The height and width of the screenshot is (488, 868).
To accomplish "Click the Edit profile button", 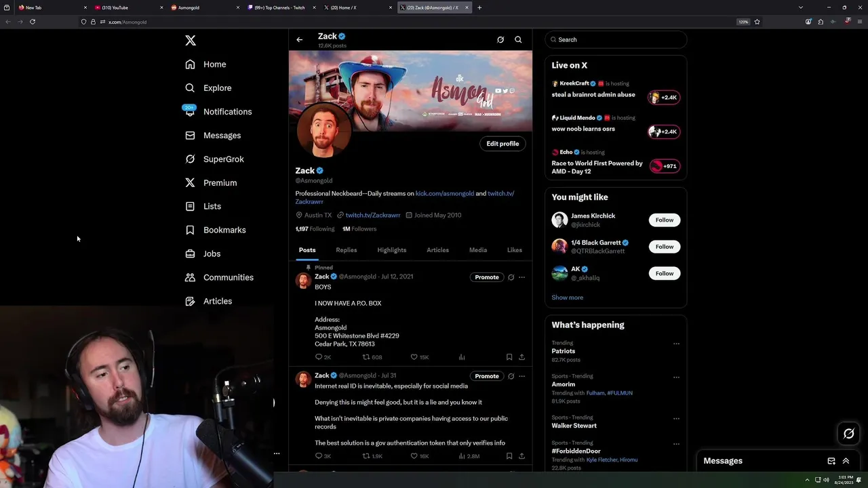I will [502, 144].
